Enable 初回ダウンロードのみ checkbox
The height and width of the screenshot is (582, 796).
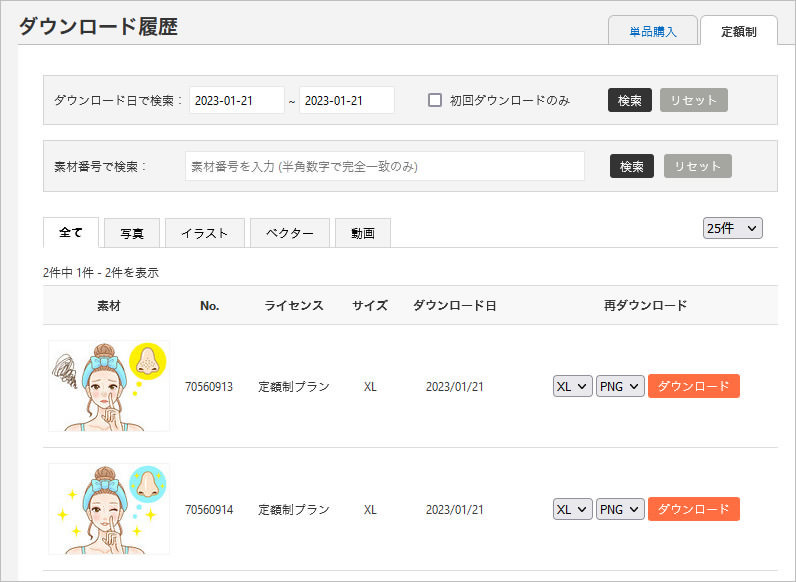pyautogui.click(x=435, y=100)
